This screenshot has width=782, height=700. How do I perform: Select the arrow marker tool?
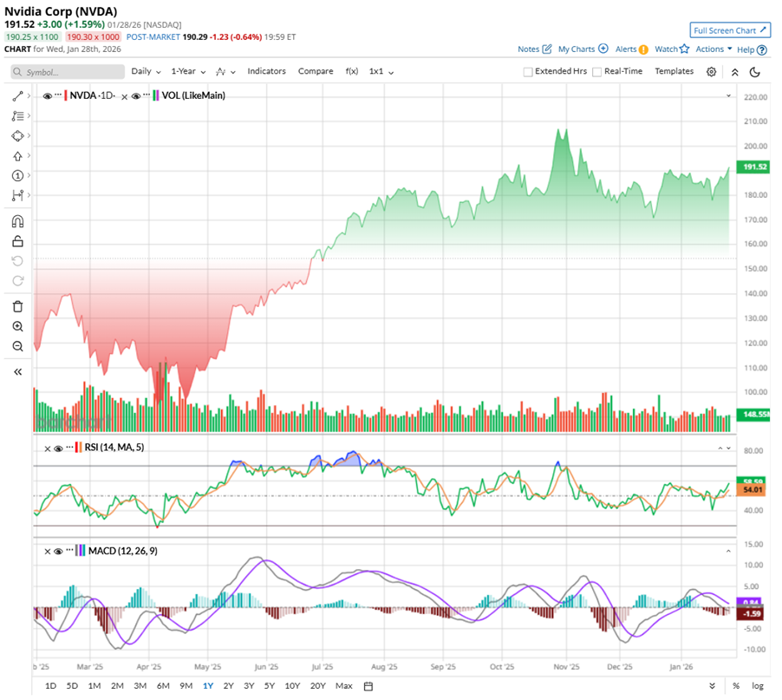click(x=17, y=155)
